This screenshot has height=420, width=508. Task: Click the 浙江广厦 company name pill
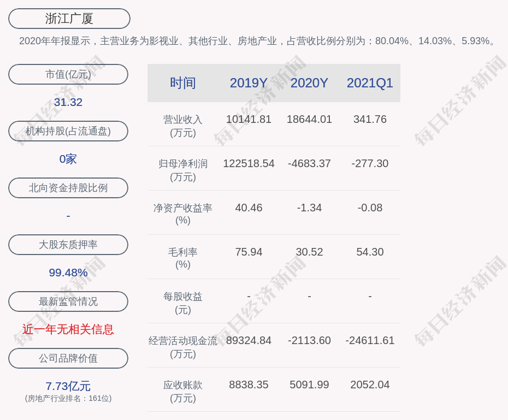pos(69,19)
